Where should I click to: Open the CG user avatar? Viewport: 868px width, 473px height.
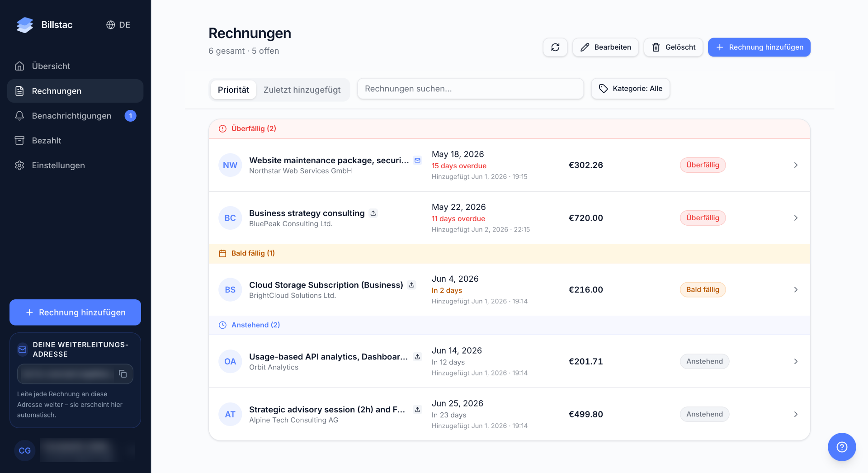tap(25, 451)
